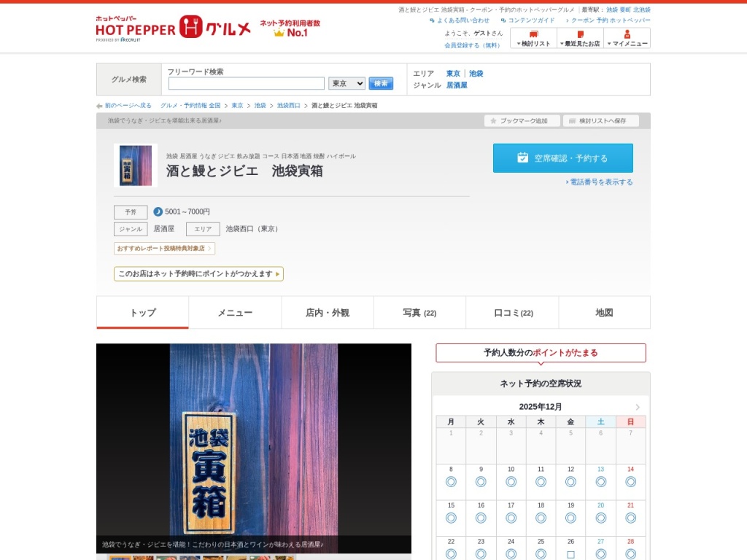Go to next month in calendar
The height and width of the screenshot is (560, 747).
(638, 407)
